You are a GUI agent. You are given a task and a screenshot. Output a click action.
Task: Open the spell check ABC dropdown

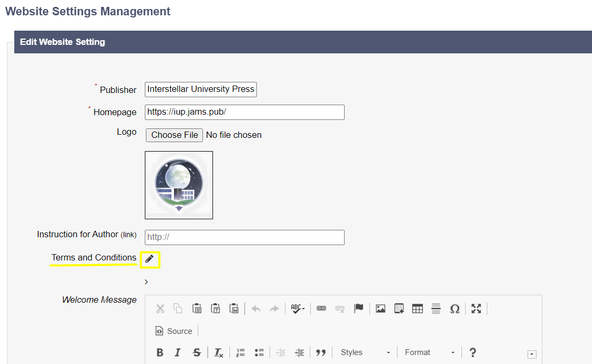tap(298, 309)
